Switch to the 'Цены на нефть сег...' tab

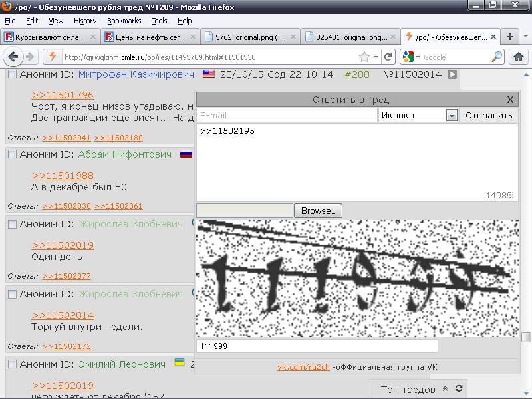point(151,37)
